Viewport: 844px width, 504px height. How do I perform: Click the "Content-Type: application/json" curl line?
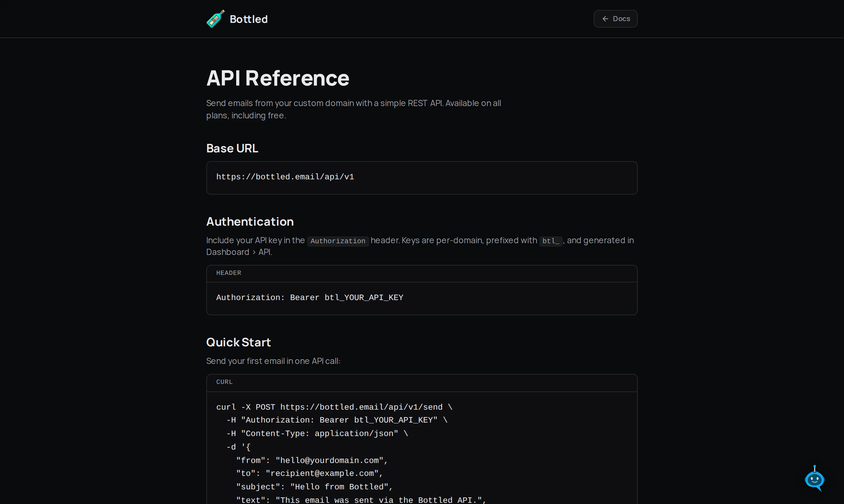click(317, 434)
